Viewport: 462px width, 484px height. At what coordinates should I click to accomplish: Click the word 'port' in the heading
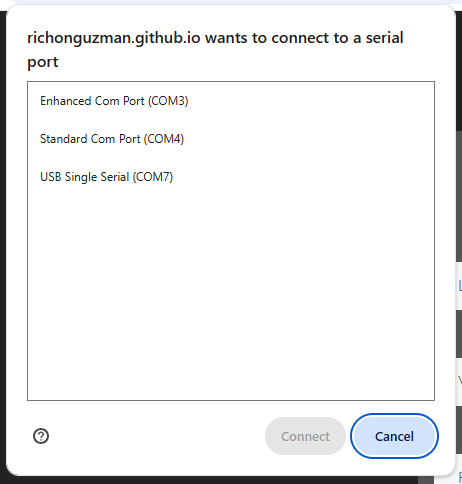[43, 62]
